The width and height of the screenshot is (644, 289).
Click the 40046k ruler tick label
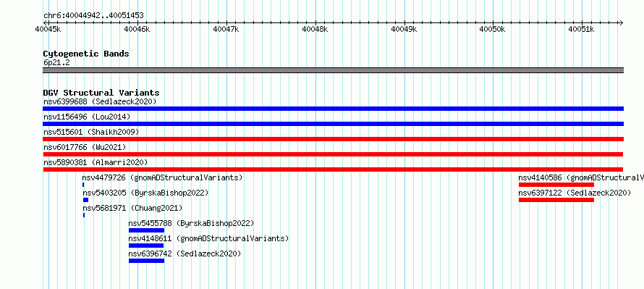(137, 29)
